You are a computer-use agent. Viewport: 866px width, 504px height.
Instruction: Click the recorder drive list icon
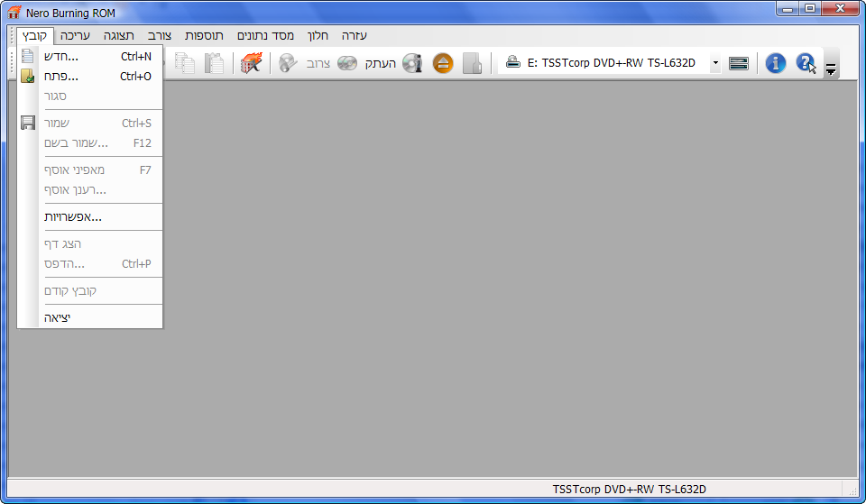coord(739,63)
